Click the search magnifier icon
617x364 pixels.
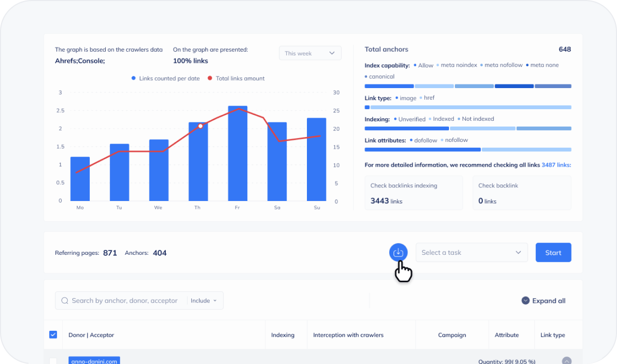pyautogui.click(x=65, y=301)
